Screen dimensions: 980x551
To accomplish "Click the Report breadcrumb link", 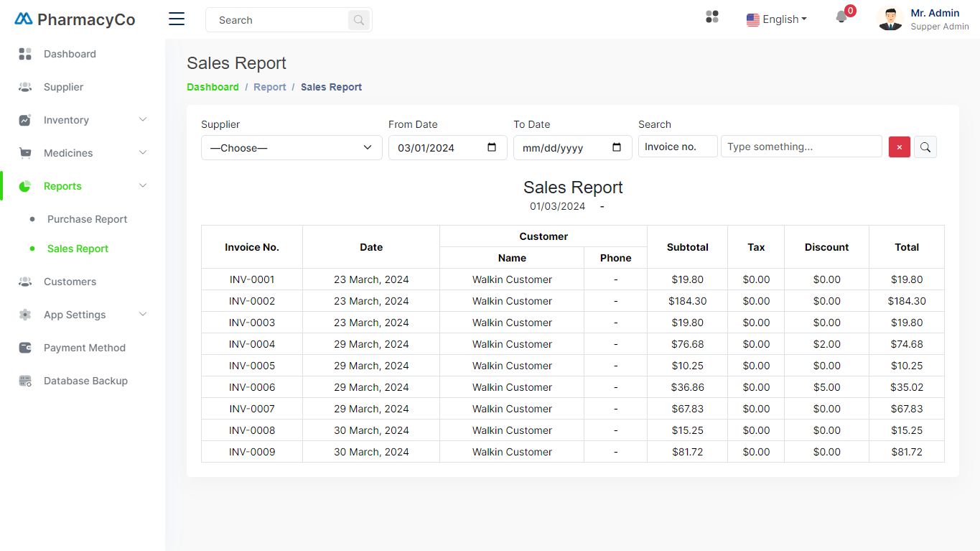I will click(269, 87).
